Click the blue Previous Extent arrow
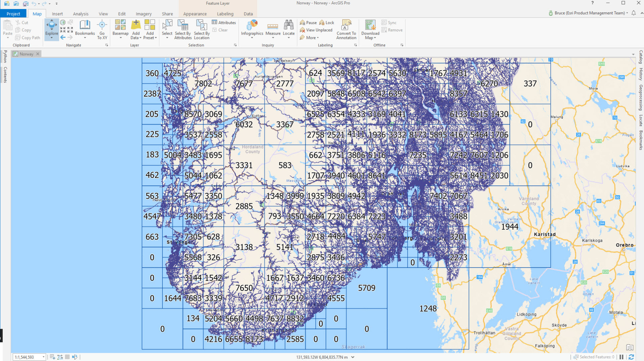The height and width of the screenshot is (361, 644). (63, 38)
